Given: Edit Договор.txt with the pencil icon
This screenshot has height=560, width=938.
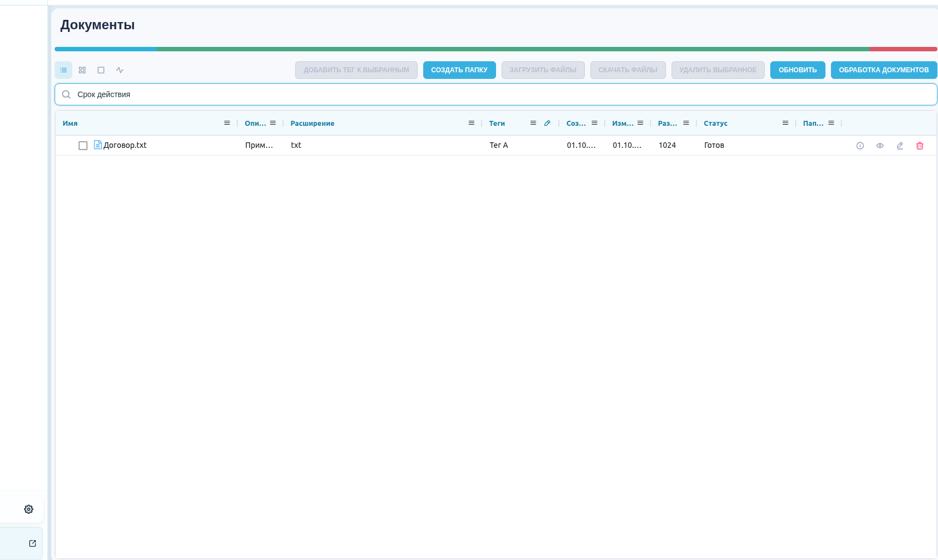Looking at the screenshot, I should (x=900, y=146).
